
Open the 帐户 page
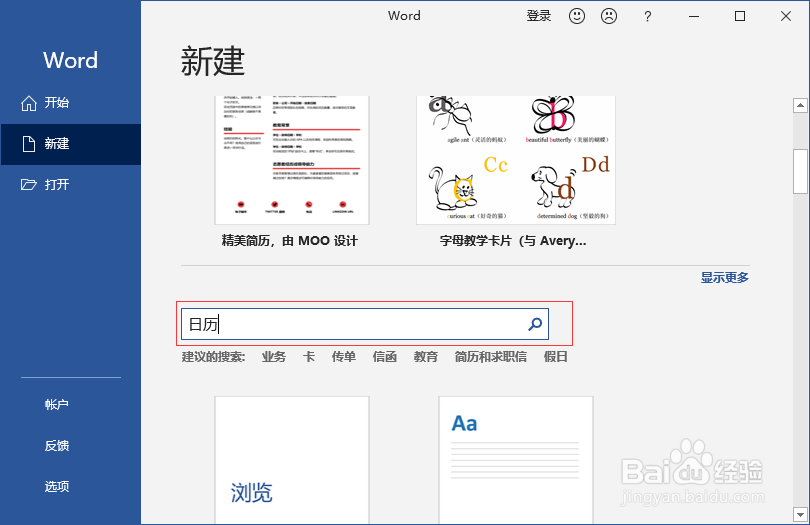pos(57,405)
